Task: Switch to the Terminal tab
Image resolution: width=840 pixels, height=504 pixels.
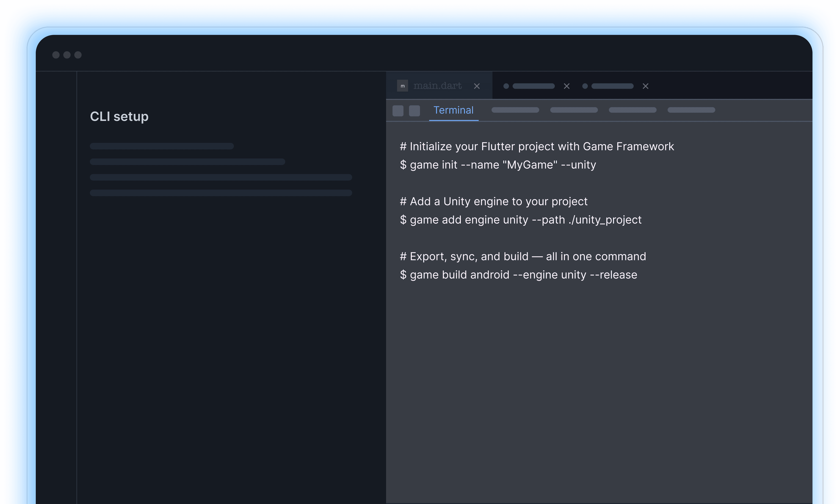Action: point(454,110)
